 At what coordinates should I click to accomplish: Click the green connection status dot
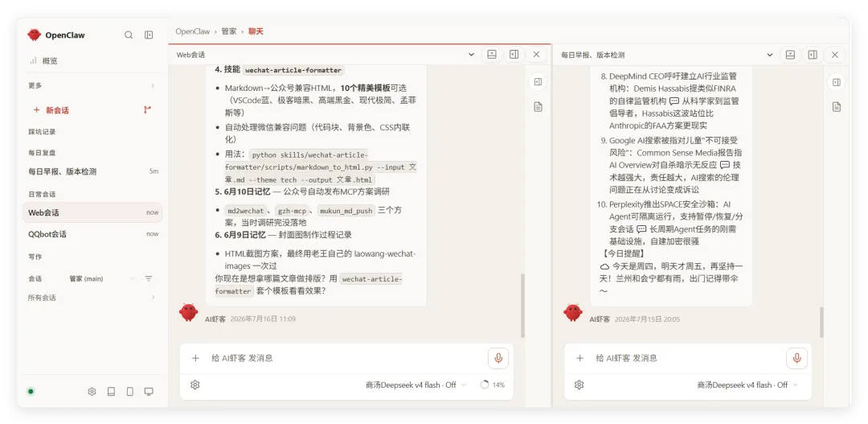[31, 391]
